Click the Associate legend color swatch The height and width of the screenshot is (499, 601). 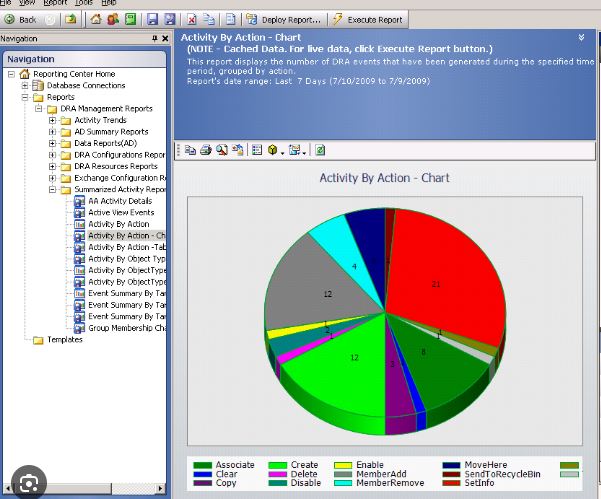point(202,465)
